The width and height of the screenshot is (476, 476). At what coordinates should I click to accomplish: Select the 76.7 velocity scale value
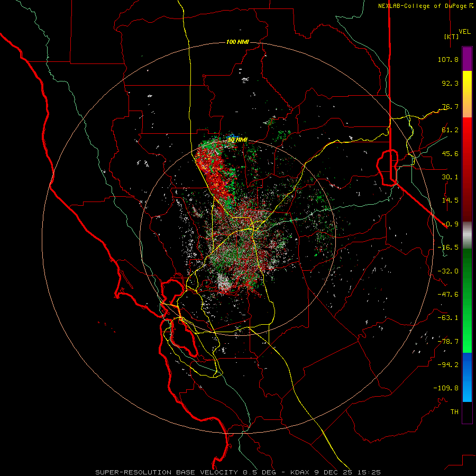click(450, 106)
